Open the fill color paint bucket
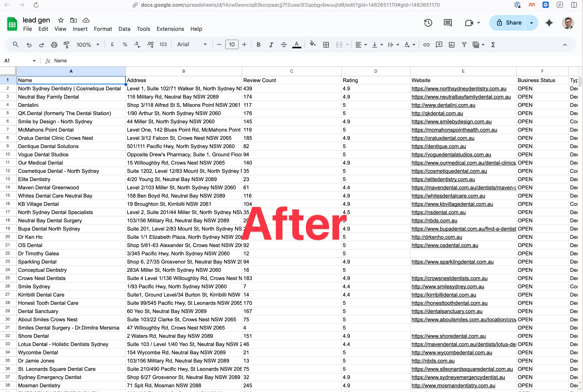The image size is (583, 392). (312, 45)
